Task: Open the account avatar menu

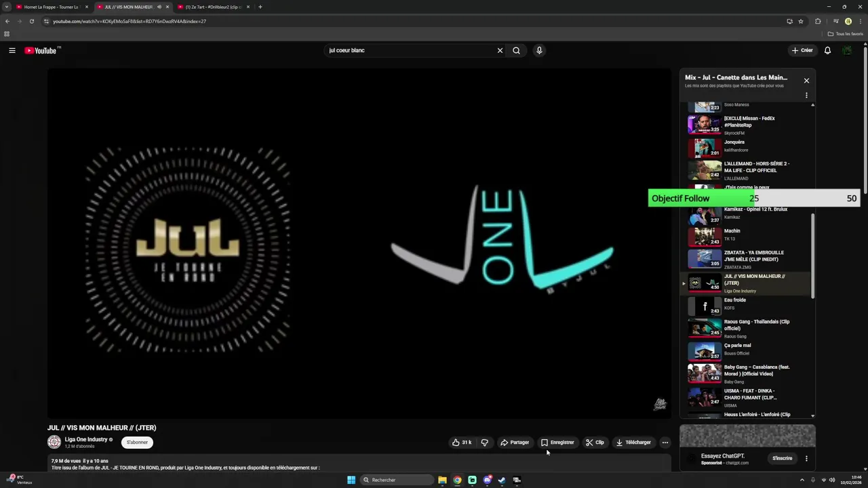Action: pos(847,50)
